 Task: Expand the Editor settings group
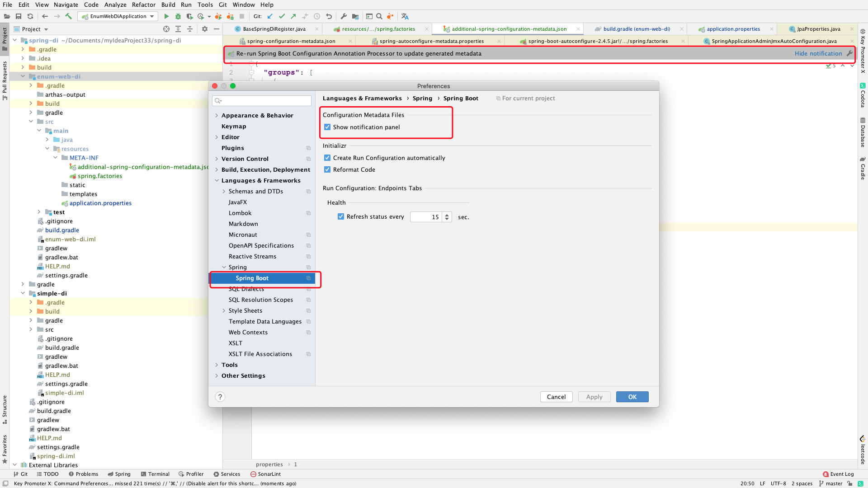tap(217, 137)
